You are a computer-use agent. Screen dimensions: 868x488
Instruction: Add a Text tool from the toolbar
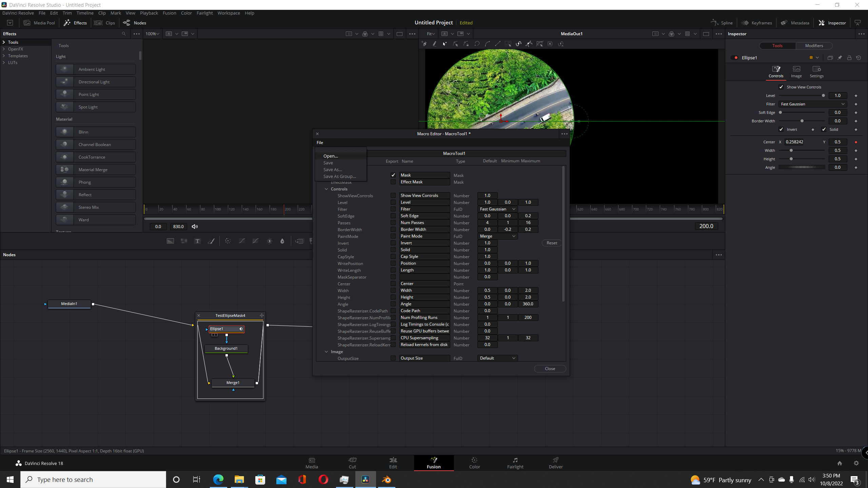[197, 241]
